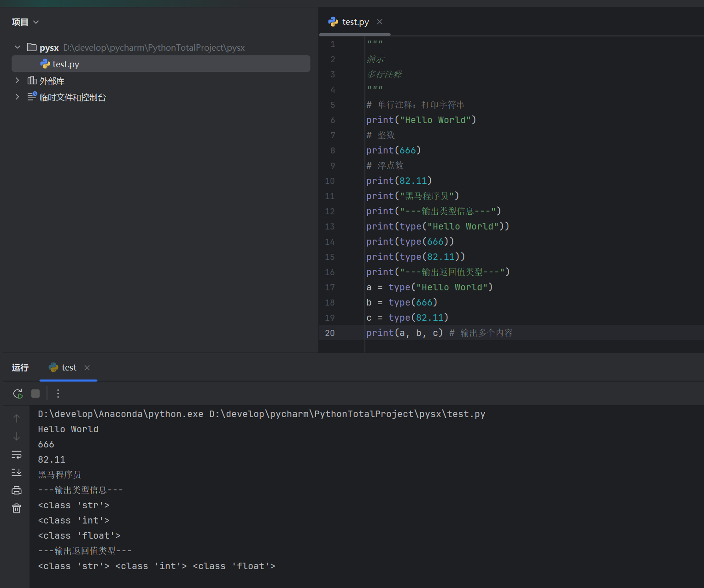Expand the 外部库 node

[x=18, y=80]
